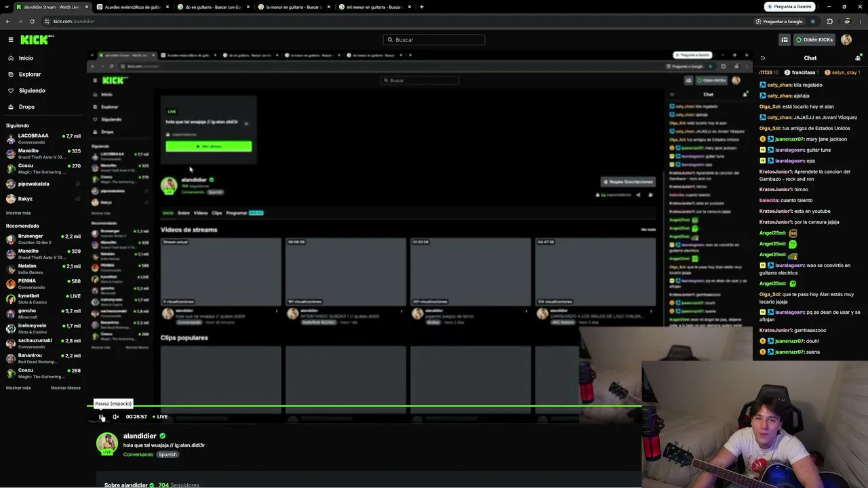
Task: Click 'francitaaa' in chat leaderboard
Action: pyautogui.click(x=804, y=73)
